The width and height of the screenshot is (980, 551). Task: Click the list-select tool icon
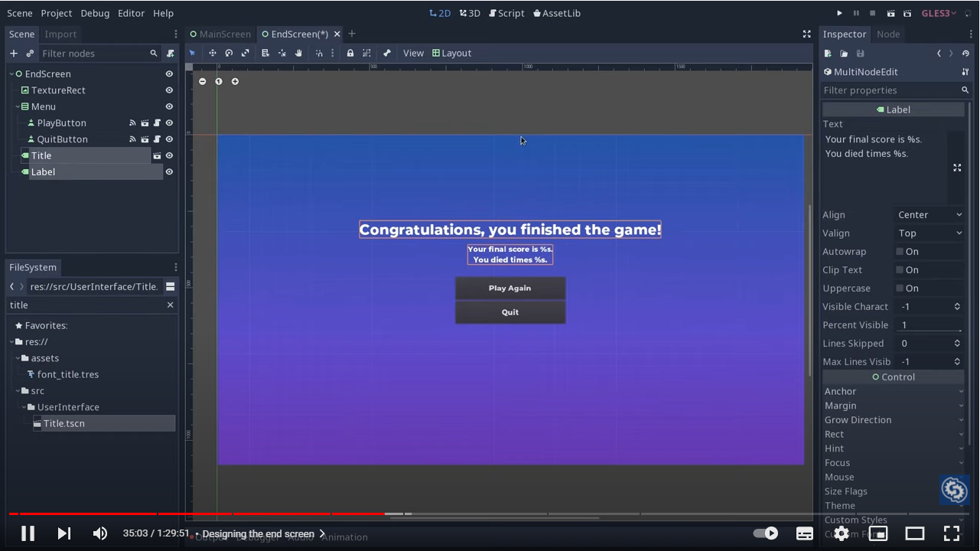click(265, 53)
